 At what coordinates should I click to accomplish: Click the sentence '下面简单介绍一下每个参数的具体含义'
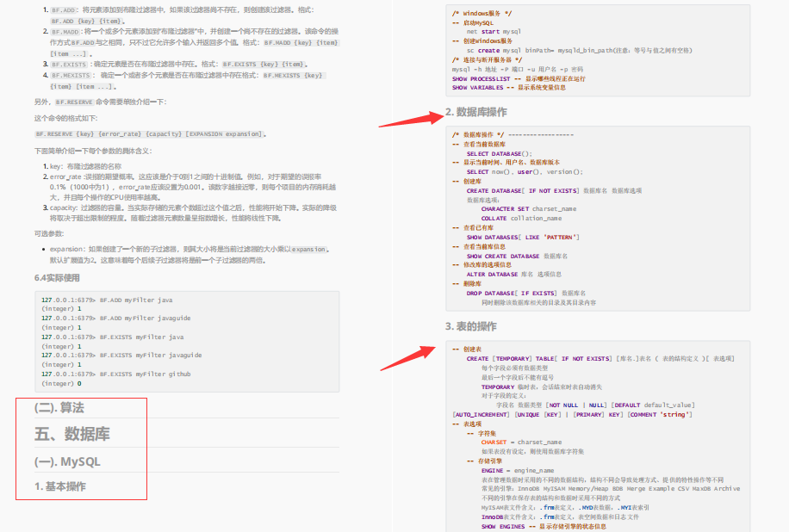[93, 151]
